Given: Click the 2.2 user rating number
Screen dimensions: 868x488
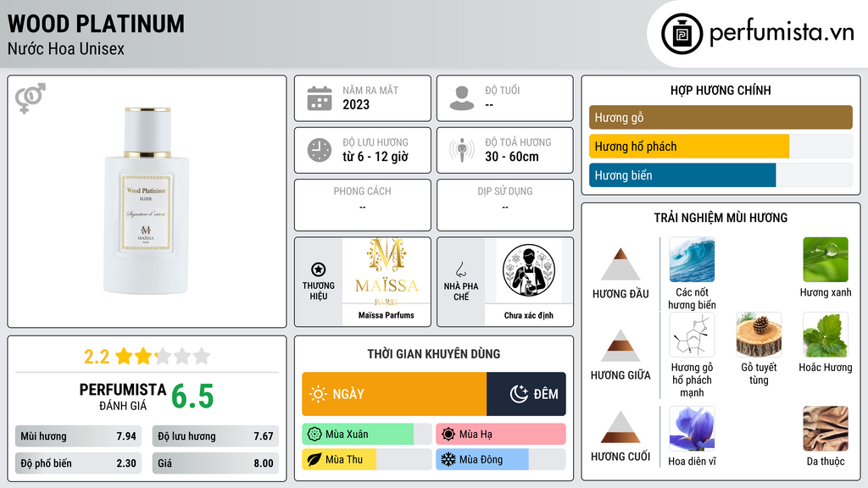Looking at the screenshot, I should coord(97,357).
